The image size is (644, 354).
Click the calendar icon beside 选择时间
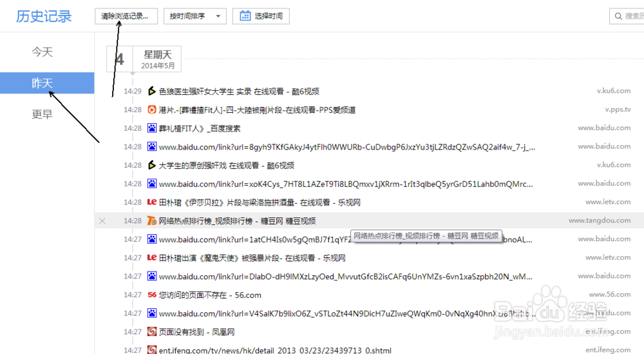click(245, 16)
